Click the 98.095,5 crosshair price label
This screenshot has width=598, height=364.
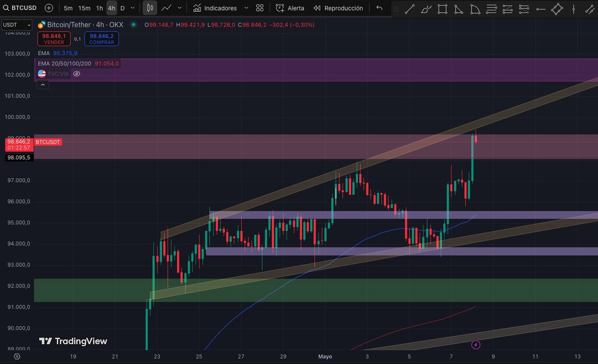click(x=18, y=157)
